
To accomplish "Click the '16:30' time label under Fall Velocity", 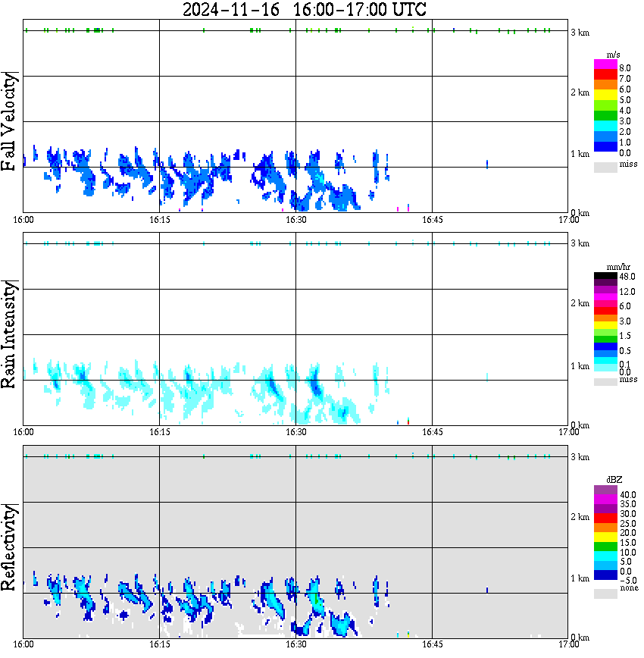I will click(x=295, y=220).
